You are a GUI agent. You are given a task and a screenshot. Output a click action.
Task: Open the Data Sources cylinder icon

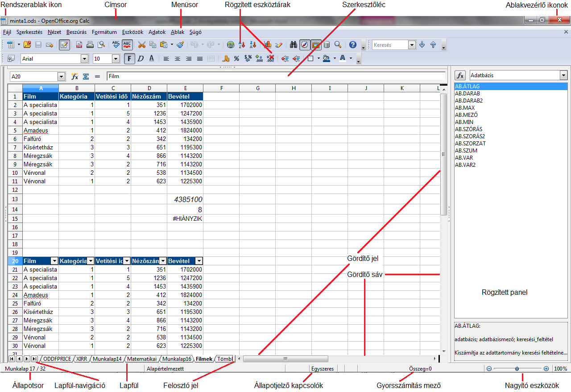coord(327,45)
